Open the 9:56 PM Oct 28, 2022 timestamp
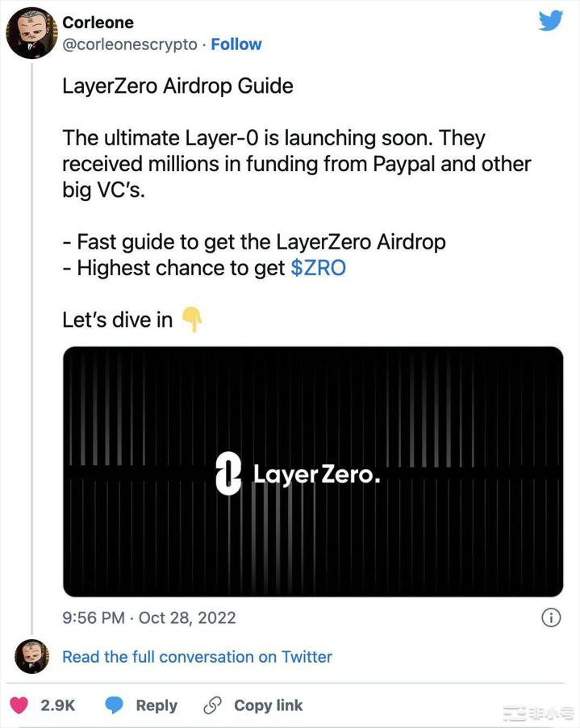 point(149,618)
